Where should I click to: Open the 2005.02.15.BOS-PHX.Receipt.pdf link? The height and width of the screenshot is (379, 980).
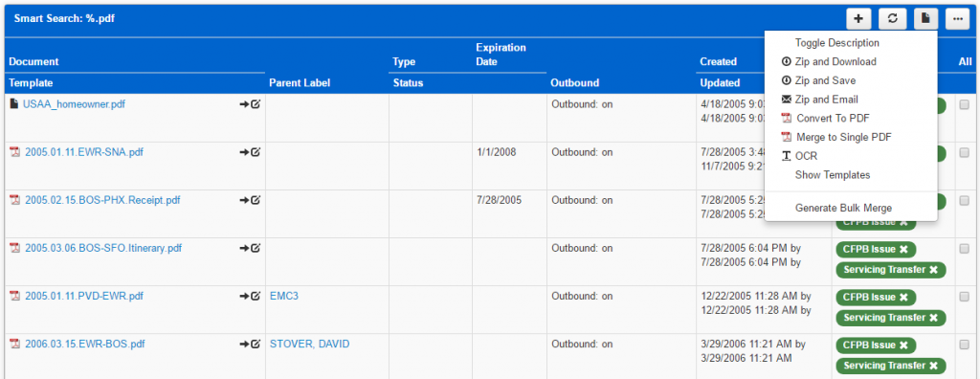pos(102,200)
